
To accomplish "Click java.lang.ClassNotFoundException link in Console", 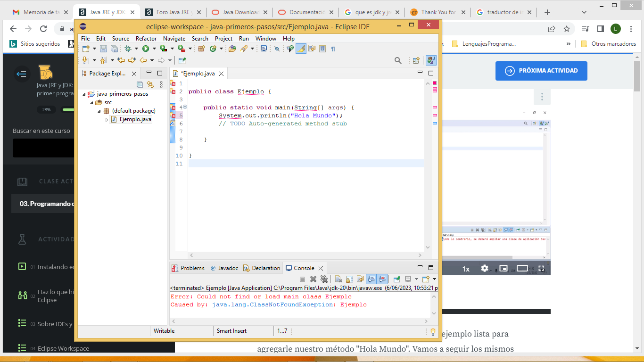I will (x=272, y=304).
